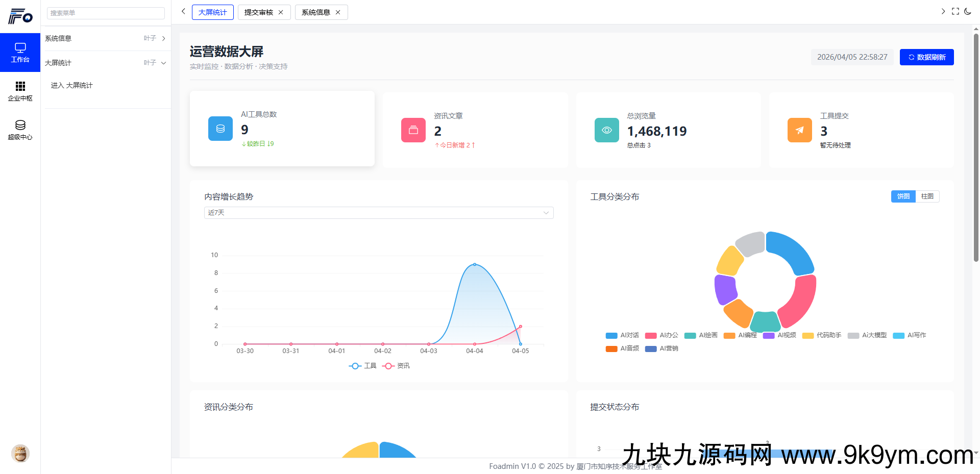Screen dimensions: 980x474
Task: Click the AI办公 pink legend color swatch
Action: click(650, 335)
